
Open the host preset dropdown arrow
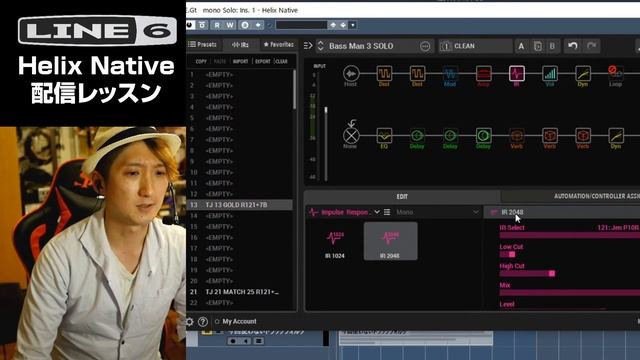(353, 25)
